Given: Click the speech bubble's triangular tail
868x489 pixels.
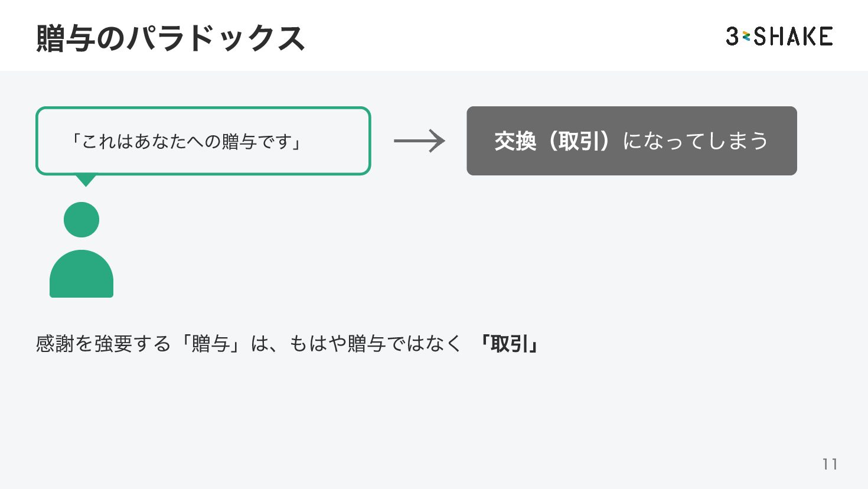Looking at the screenshot, I should [x=86, y=180].
